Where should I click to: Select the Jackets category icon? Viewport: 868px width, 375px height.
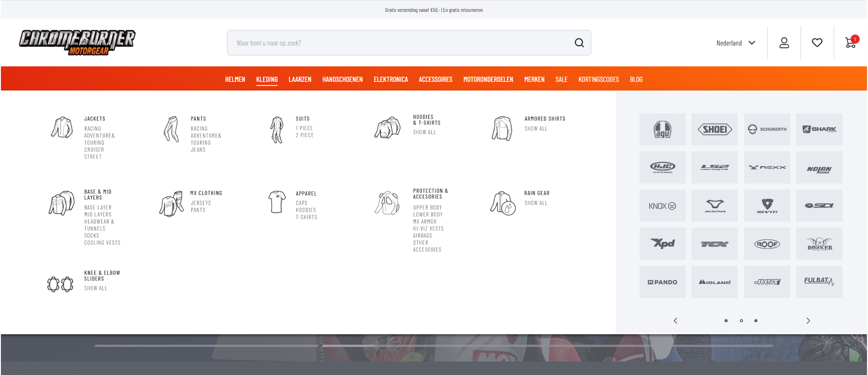pyautogui.click(x=62, y=128)
